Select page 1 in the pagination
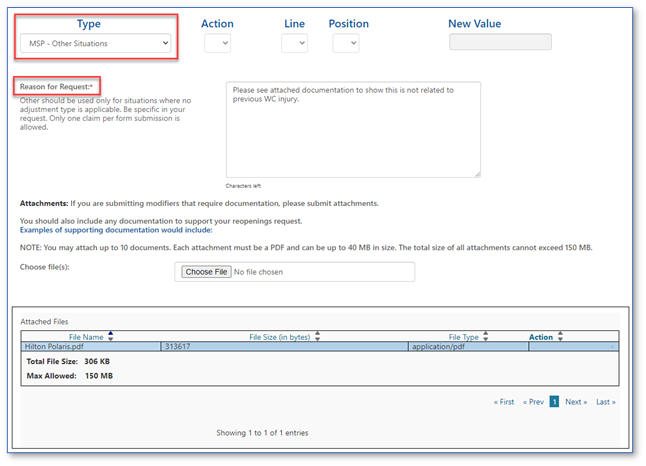Image resolution: width=646 pixels, height=466 pixels. click(x=554, y=402)
